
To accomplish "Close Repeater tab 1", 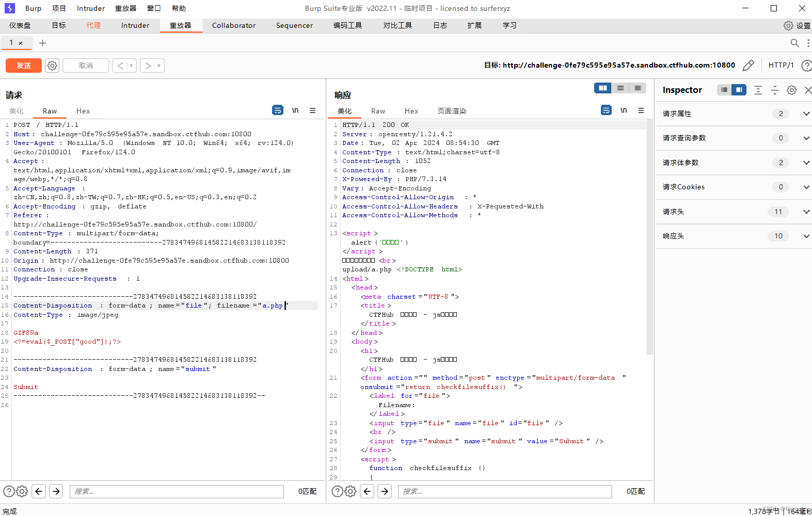I will 21,43.
